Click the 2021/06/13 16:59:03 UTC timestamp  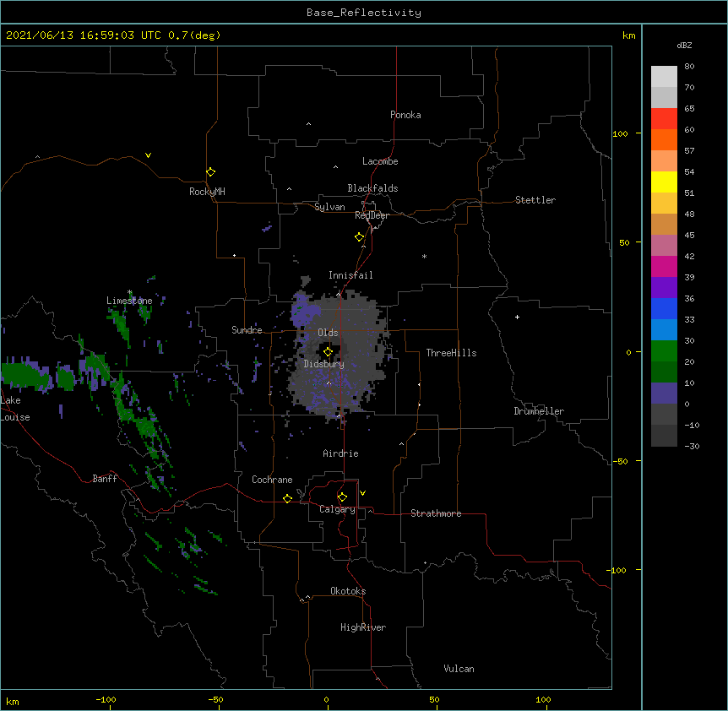[x=83, y=35]
